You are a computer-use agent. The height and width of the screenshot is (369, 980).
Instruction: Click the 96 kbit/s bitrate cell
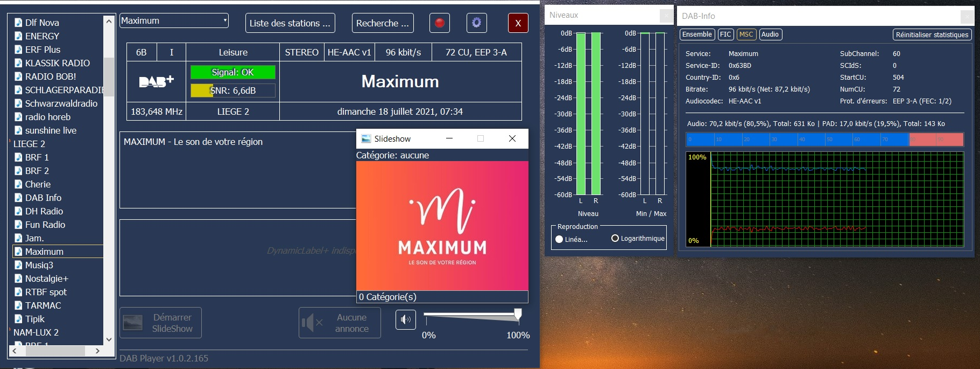coord(404,52)
